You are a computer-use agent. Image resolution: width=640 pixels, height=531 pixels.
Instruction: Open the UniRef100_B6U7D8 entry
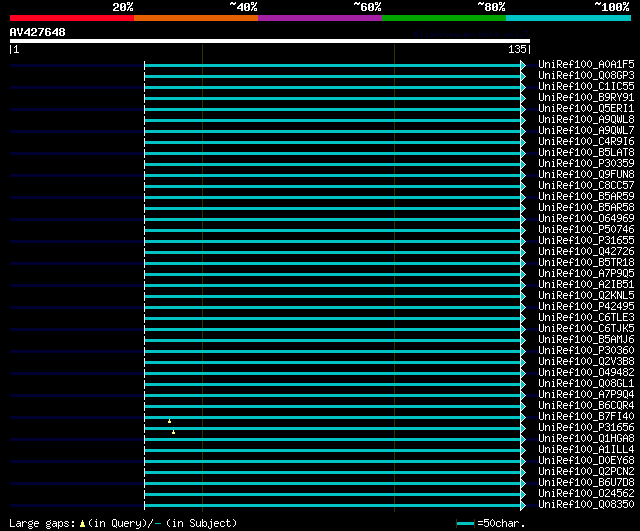point(586,483)
